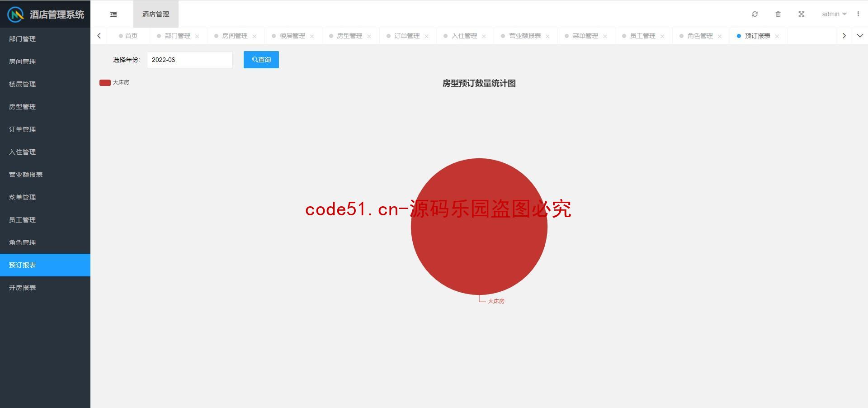This screenshot has height=408, width=868.
Task: Switch to the 员工管理 tab
Action: 642,36
